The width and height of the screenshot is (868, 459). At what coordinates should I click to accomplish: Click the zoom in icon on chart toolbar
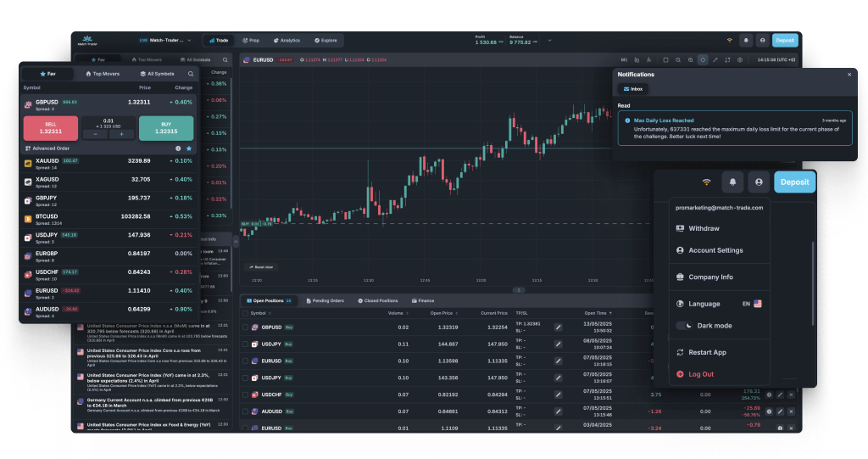(x=690, y=60)
